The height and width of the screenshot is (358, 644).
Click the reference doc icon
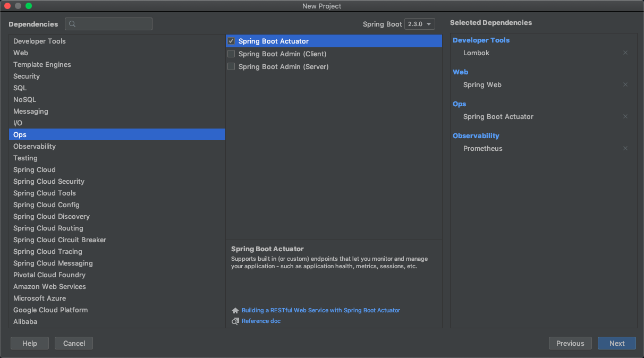pyautogui.click(x=235, y=321)
